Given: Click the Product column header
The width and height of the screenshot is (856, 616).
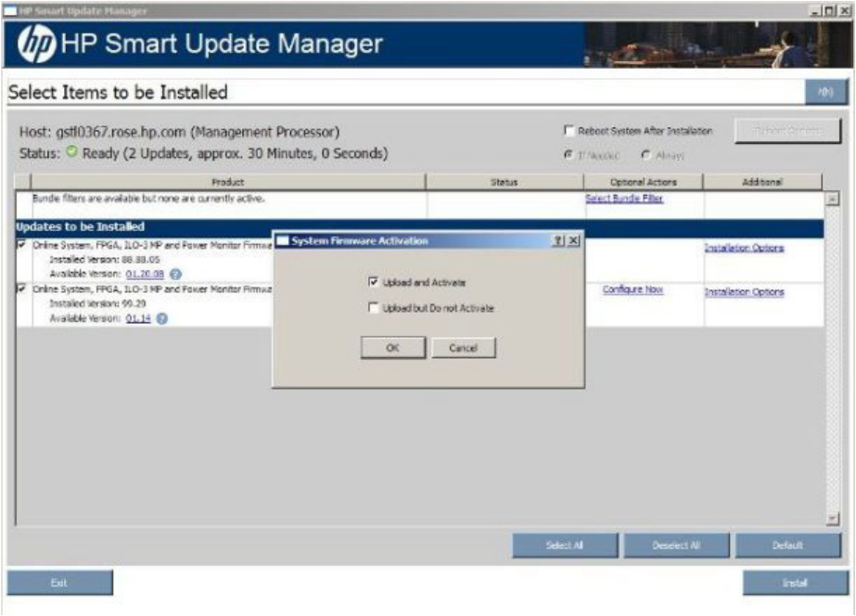Looking at the screenshot, I should tap(228, 182).
